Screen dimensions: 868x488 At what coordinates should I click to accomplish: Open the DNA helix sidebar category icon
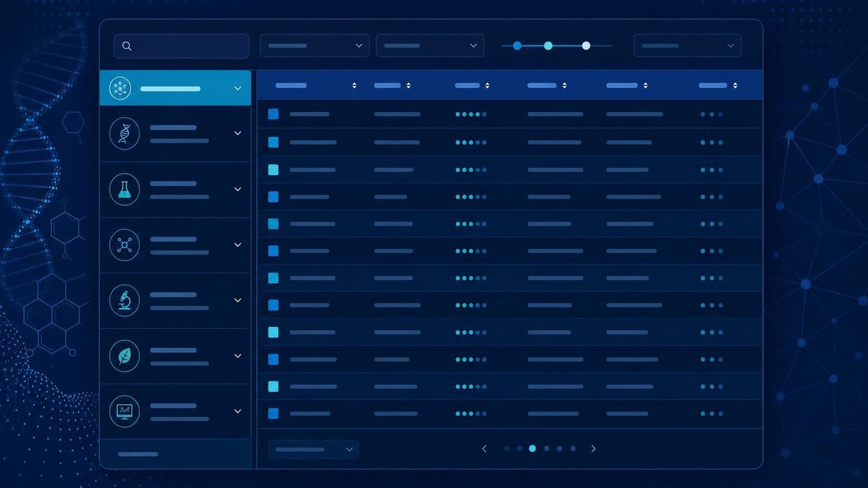tap(124, 133)
